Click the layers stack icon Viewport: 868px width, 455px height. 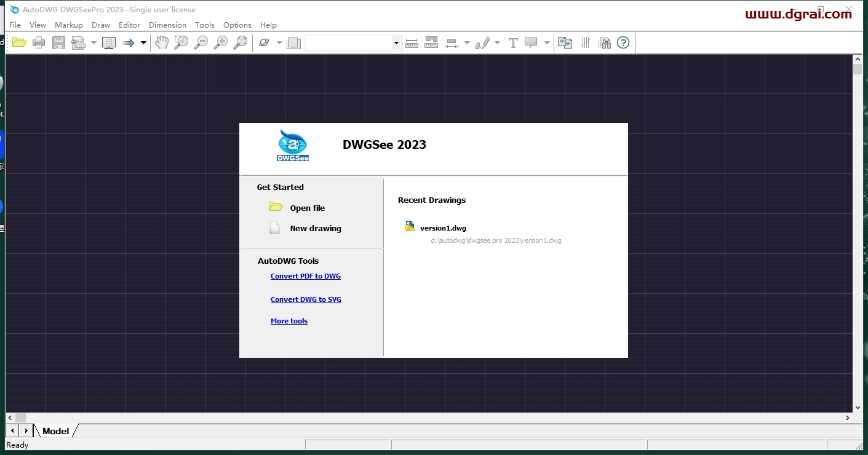tap(294, 42)
